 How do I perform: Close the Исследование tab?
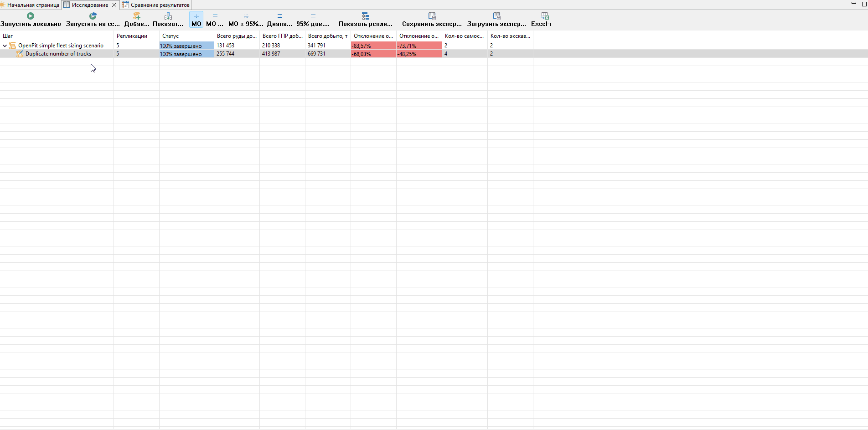point(114,5)
